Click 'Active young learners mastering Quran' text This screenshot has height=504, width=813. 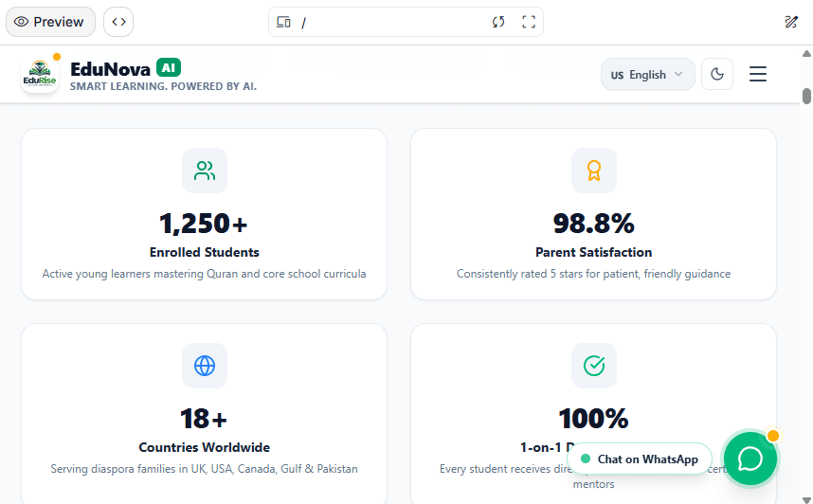point(205,274)
